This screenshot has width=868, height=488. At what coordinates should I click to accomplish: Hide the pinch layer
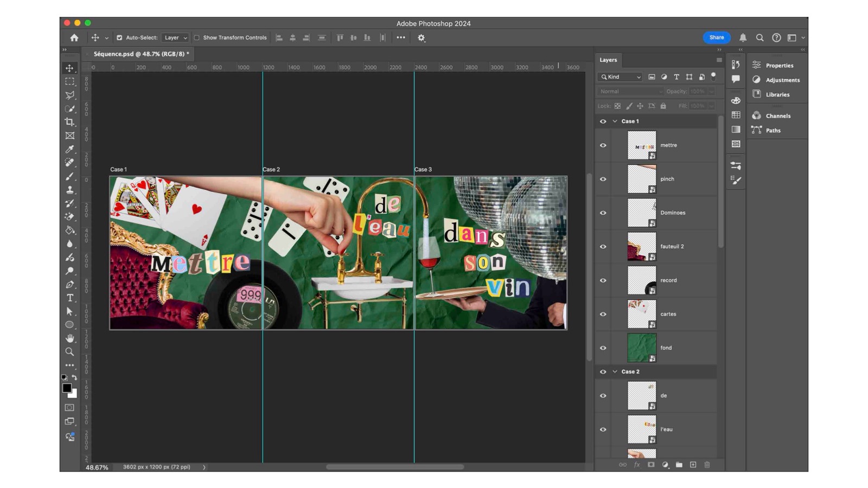click(x=603, y=179)
